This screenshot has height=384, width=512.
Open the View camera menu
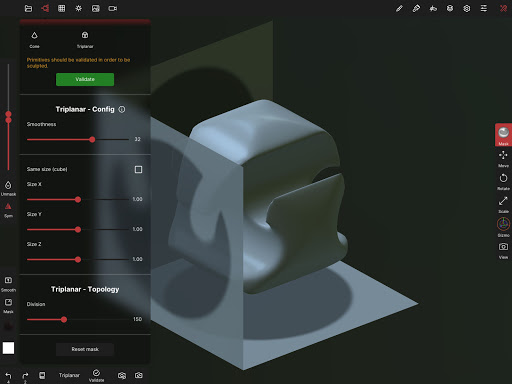[503, 250]
